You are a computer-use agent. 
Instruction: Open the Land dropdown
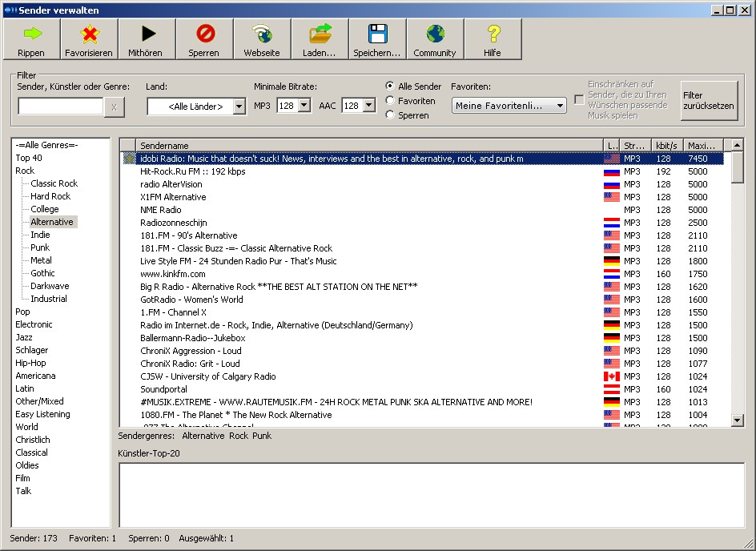(239, 106)
